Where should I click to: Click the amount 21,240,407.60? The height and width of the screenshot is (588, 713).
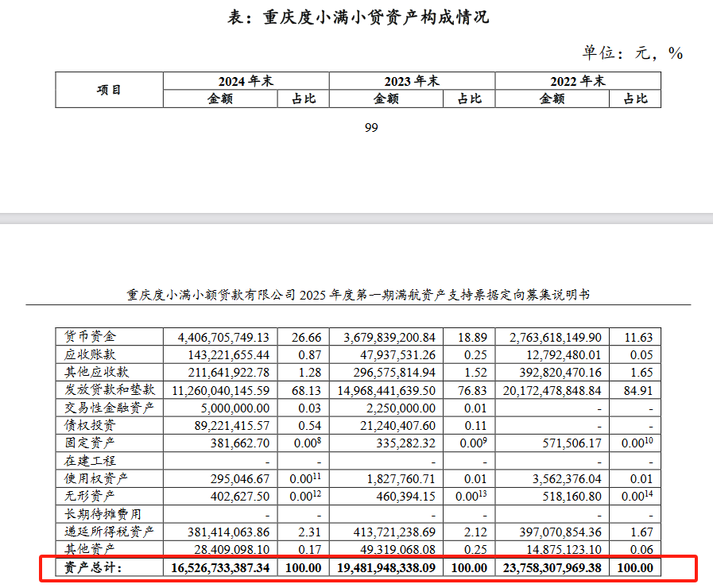point(398,426)
